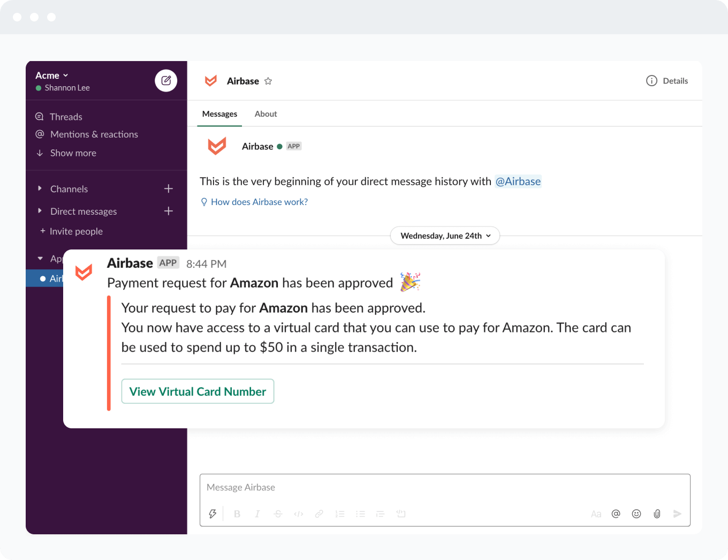Click the View Virtual Card Number button

pos(198,391)
